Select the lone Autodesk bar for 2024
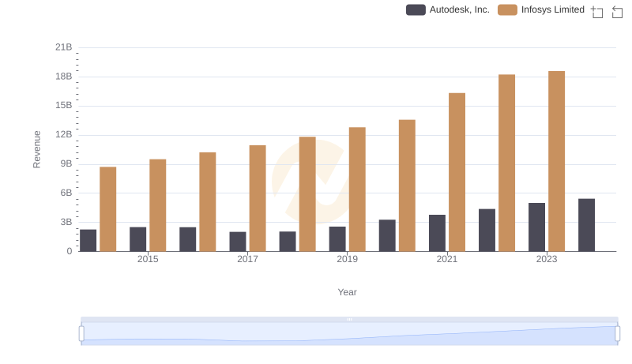 pos(586,225)
